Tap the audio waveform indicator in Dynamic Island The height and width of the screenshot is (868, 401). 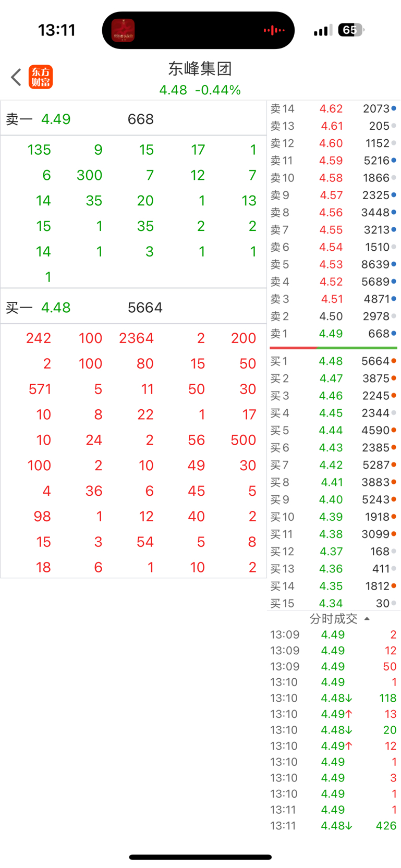tap(274, 30)
